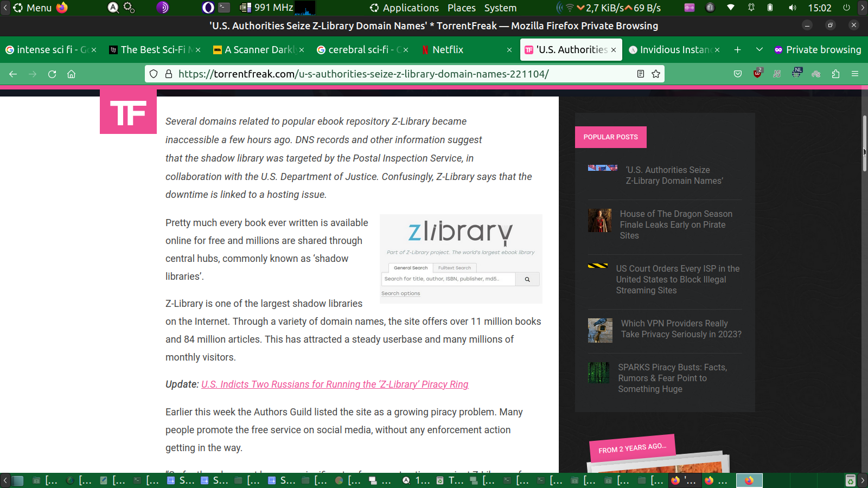Click the Private browsing indicator

click(x=818, y=49)
